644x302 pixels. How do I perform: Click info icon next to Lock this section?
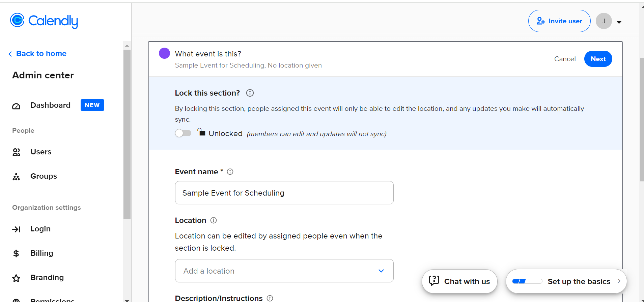pyautogui.click(x=250, y=93)
